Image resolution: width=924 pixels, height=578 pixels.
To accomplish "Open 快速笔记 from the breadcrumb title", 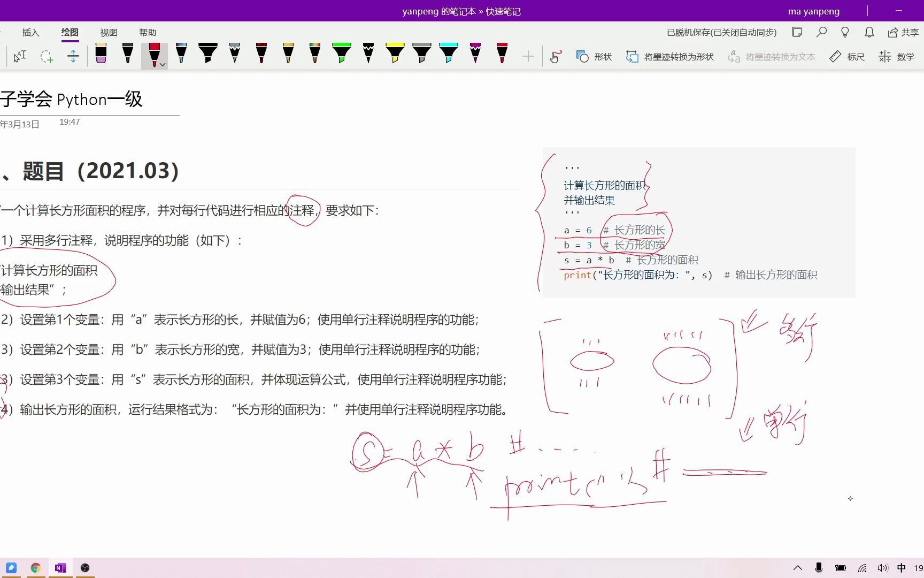I will (x=503, y=11).
